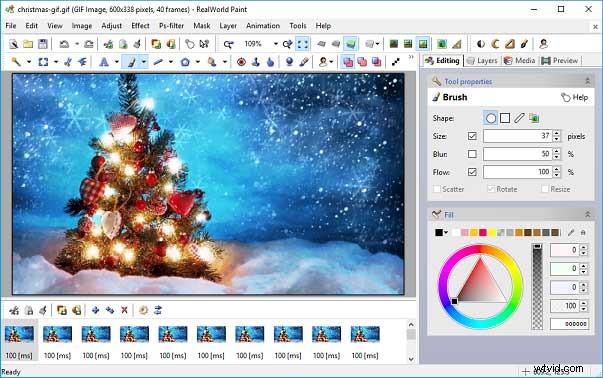Click the zoom out magnifier icon

pos(228,44)
